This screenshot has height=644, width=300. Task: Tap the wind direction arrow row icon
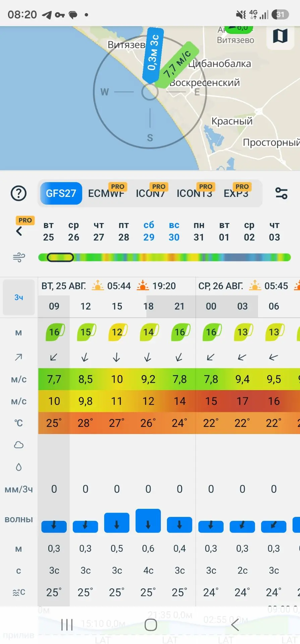19,358
